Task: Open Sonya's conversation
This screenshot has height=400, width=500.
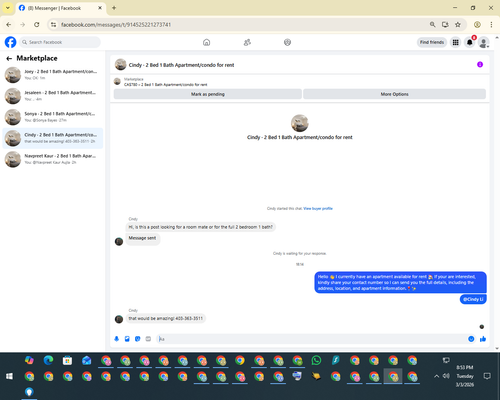Action: point(53,117)
